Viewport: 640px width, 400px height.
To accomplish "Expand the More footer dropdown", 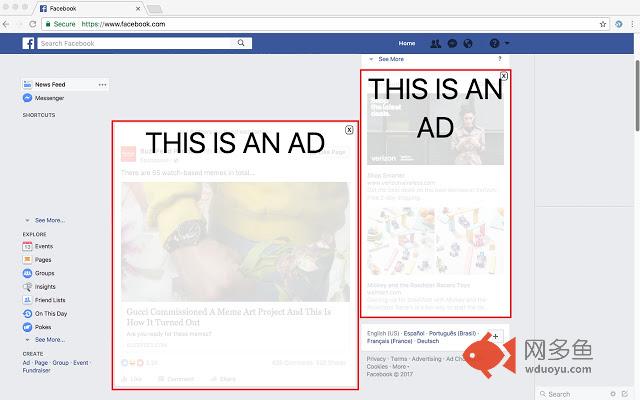I will click(400, 367).
